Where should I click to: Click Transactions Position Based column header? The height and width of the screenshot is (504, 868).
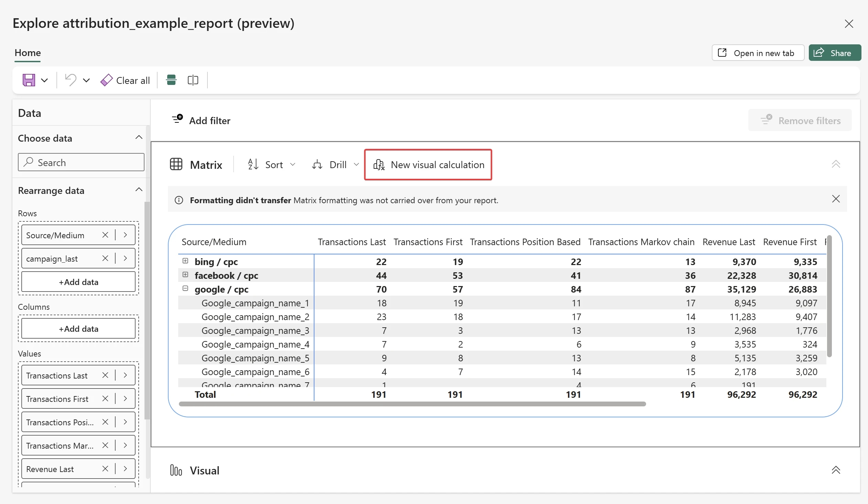tap(525, 242)
